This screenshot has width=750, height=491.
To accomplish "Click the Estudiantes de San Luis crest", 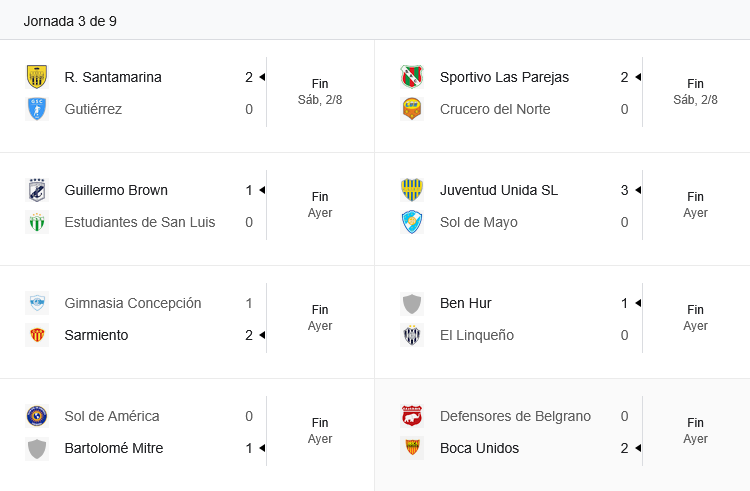I will click(x=37, y=222).
